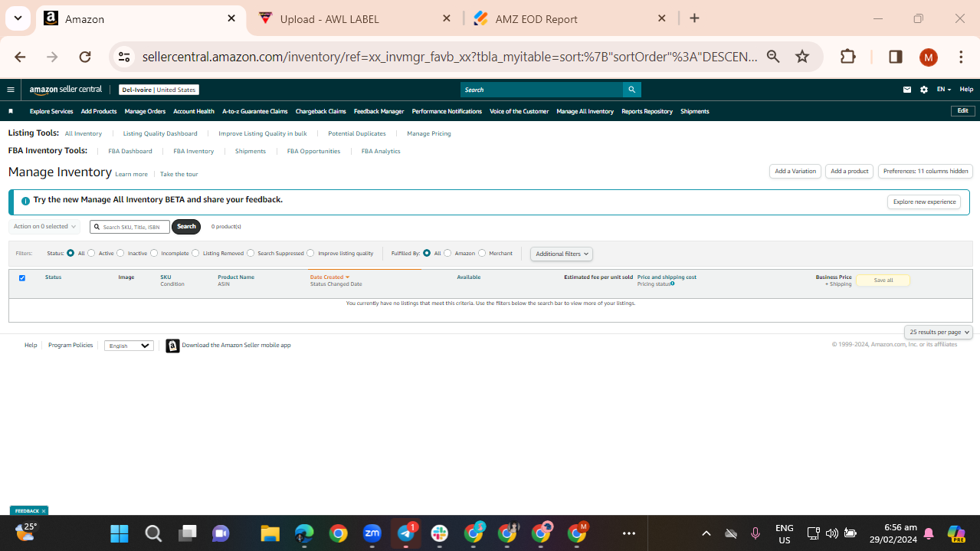Click the browser address bar URL
Viewport: 980px width, 551px height.
[450, 57]
